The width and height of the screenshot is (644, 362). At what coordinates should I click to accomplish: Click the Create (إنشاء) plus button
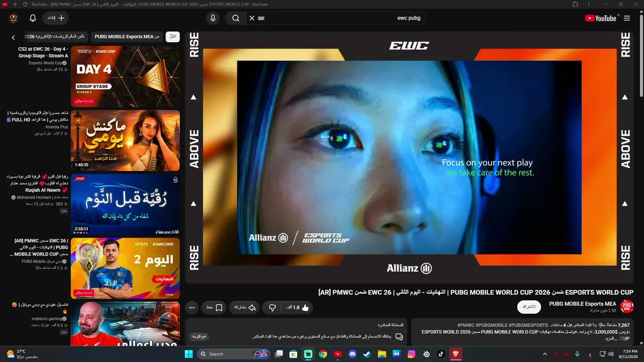click(56, 18)
